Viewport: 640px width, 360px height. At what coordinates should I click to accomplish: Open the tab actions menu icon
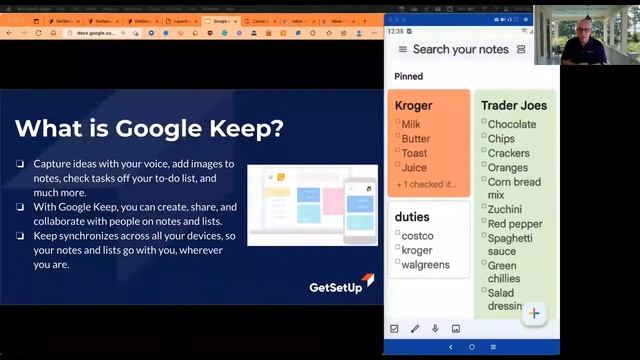(36, 21)
